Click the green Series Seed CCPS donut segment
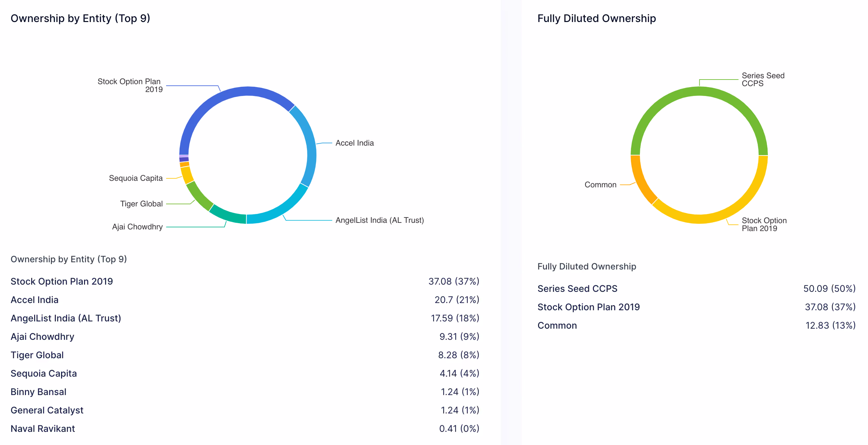Screen dimensions: 868x445 coord(699,91)
